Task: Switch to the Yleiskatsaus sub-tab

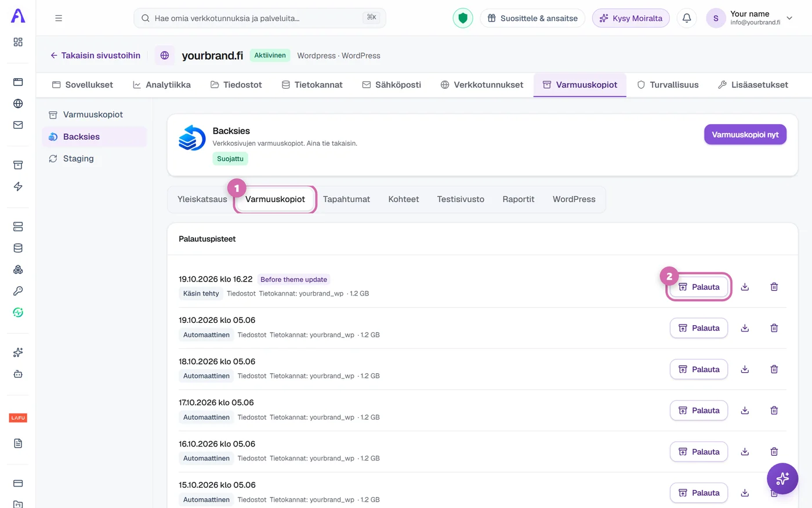Action: [x=202, y=199]
